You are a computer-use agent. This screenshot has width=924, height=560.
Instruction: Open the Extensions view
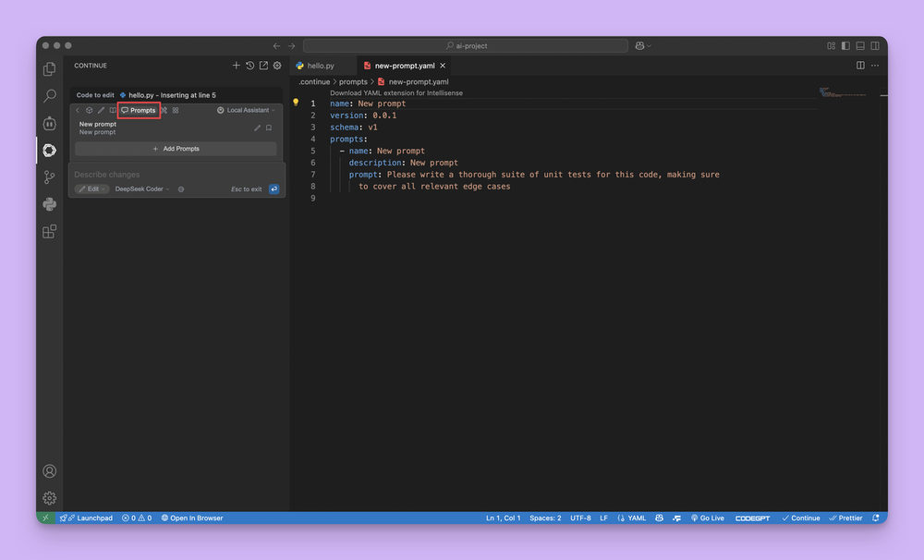[x=50, y=231]
